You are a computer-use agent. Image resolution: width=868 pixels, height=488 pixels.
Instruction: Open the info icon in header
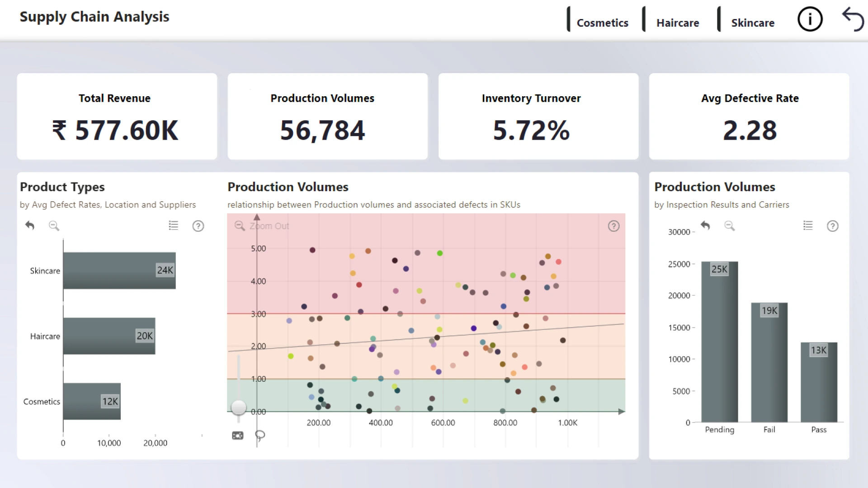(x=810, y=19)
